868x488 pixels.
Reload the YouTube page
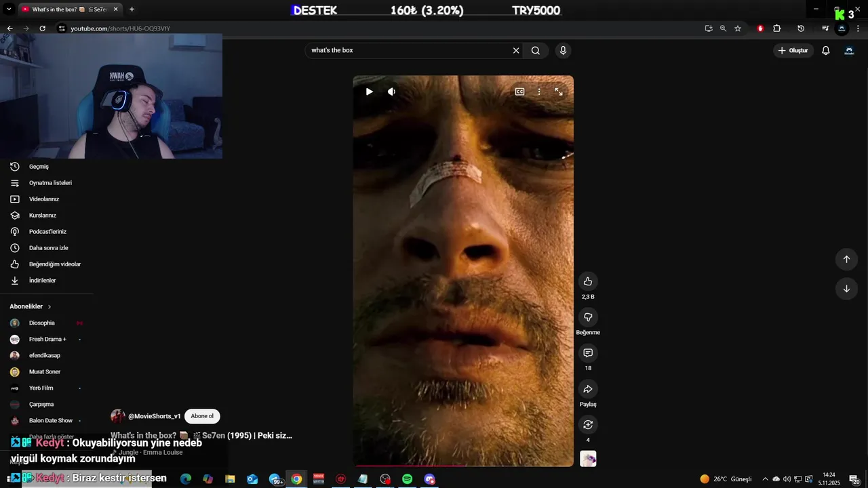click(42, 28)
